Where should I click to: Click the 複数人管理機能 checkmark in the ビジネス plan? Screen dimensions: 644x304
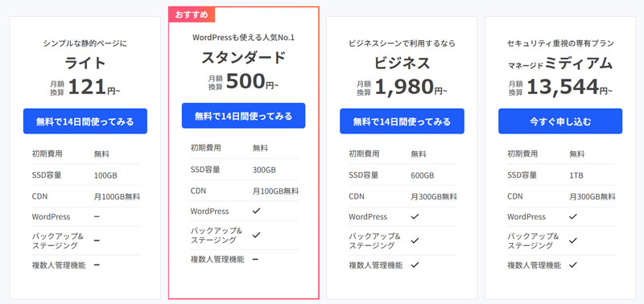tap(415, 265)
